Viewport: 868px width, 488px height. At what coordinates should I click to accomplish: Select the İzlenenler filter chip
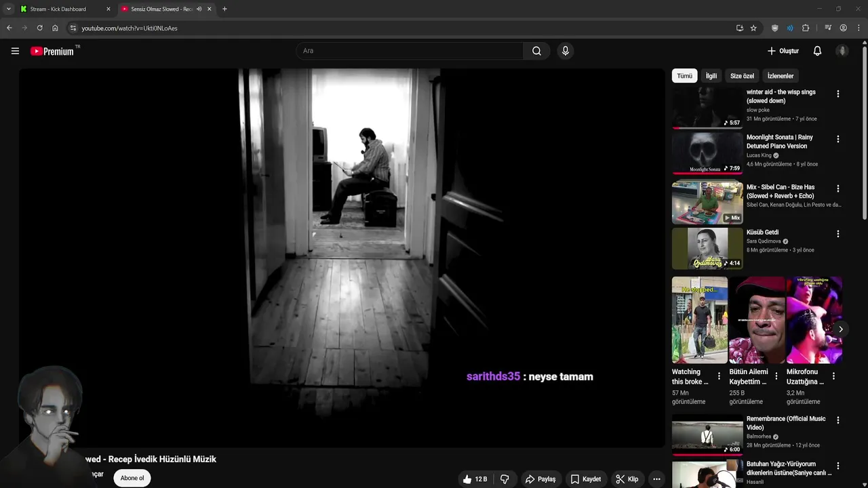coord(781,76)
